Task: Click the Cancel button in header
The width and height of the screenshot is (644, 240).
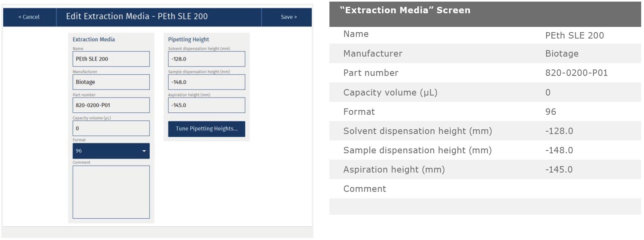Action: click(29, 17)
